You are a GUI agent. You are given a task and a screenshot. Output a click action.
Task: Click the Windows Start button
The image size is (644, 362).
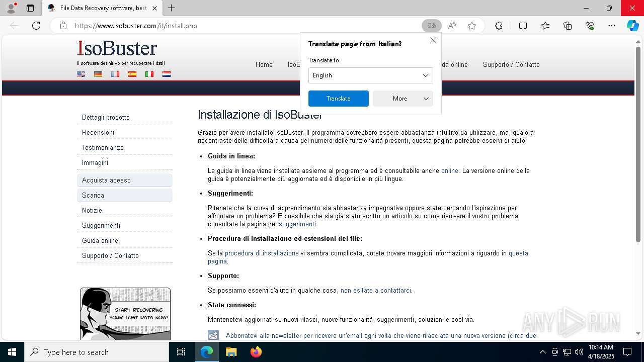pos(12,352)
